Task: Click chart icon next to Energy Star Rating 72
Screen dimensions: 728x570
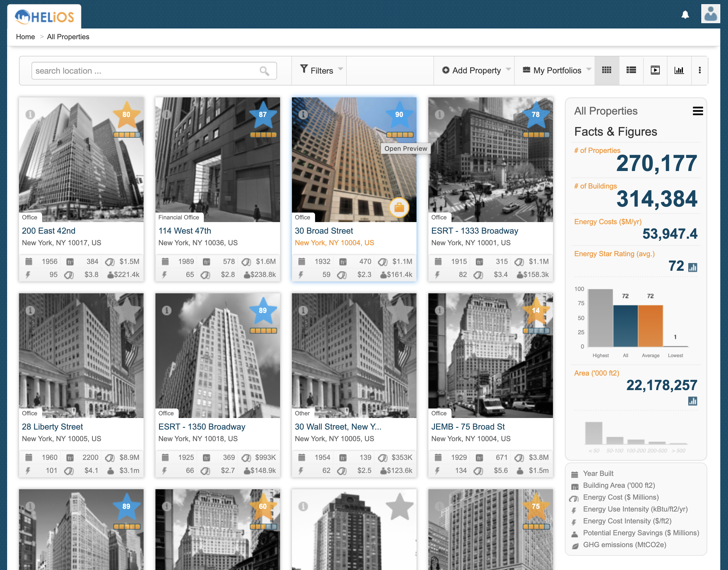Action: [x=693, y=267]
